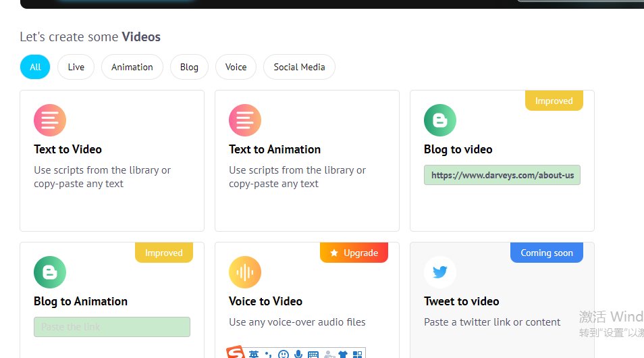Click the microphone icon in IME toolbar
Screen dimensions: 644x358
pos(298,354)
